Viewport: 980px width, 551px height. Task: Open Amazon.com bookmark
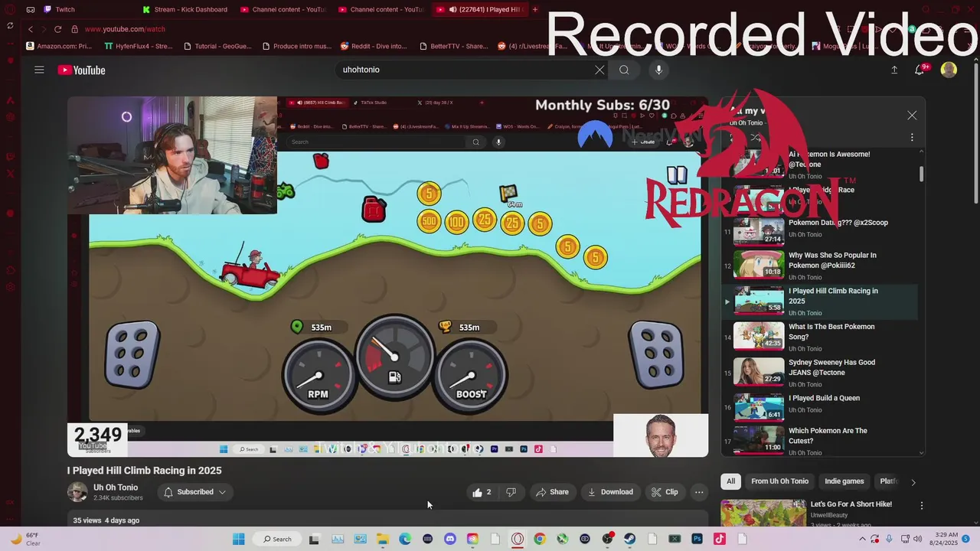pos(58,46)
